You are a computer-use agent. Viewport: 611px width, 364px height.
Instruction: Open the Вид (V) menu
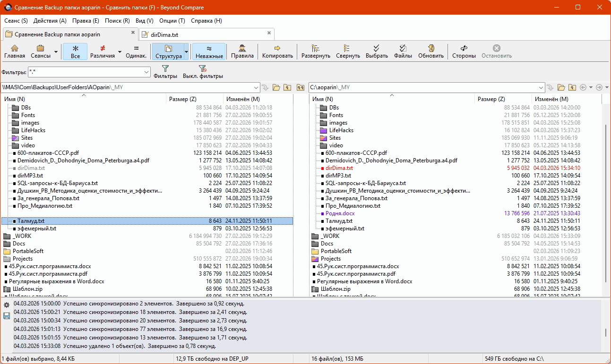point(144,21)
